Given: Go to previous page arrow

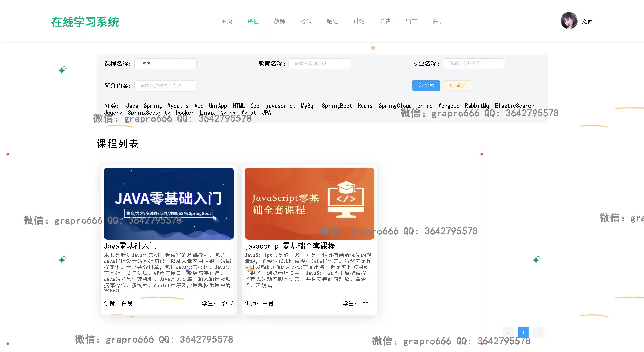Looking at the screenshot, I should coord(508,332).
